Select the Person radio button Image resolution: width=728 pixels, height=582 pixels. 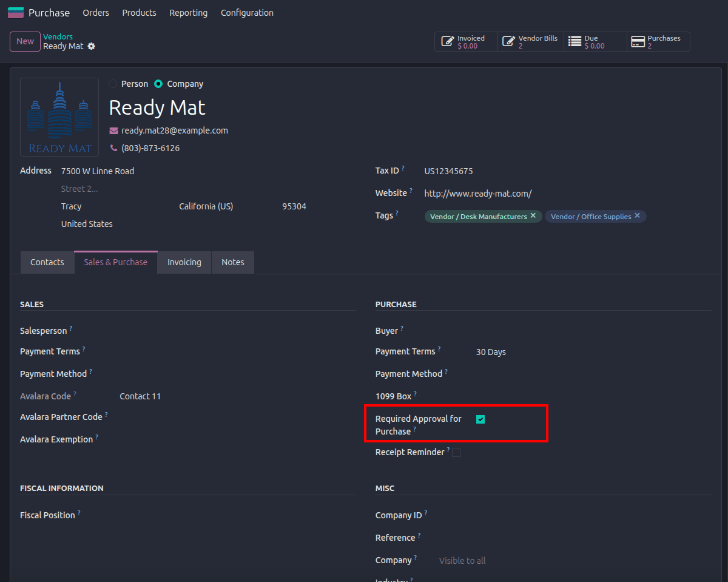113,84
